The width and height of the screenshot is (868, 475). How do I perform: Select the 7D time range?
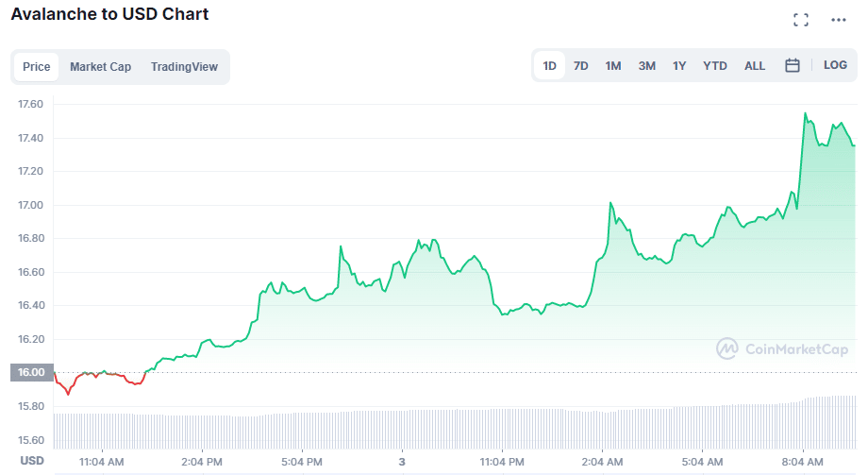pyautogui.click(x=581, y=66)
